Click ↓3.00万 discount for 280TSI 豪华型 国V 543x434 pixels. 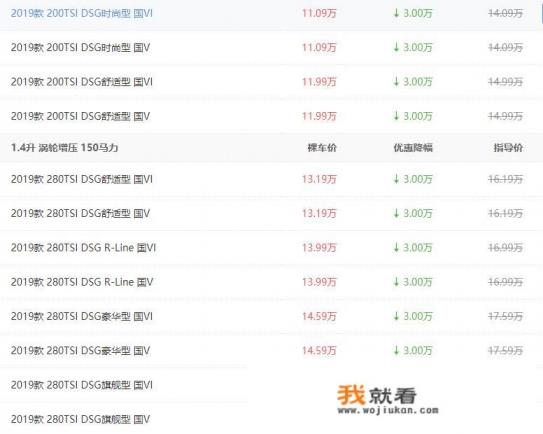(413, 351)
